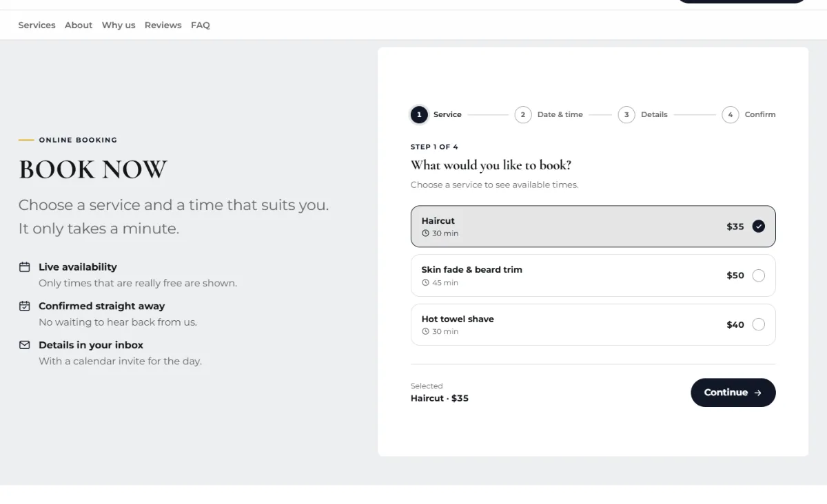Image resolution: width=827 pixels, height=504 pixels.
Task: Open the Services nav item
Action: [x=37, y=25]
